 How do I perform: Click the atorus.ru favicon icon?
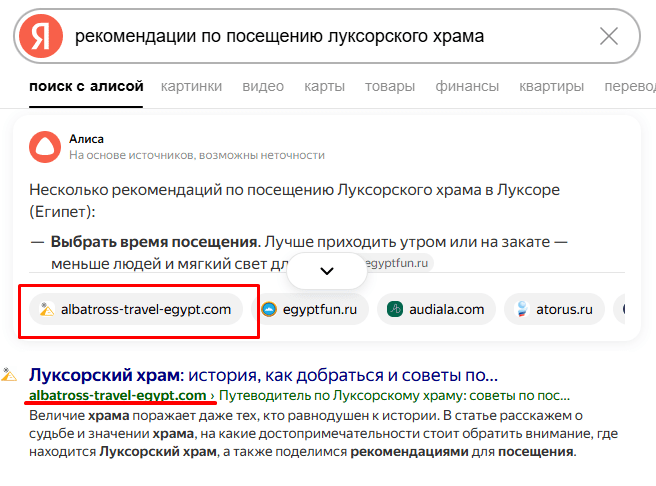coord(521,310)
